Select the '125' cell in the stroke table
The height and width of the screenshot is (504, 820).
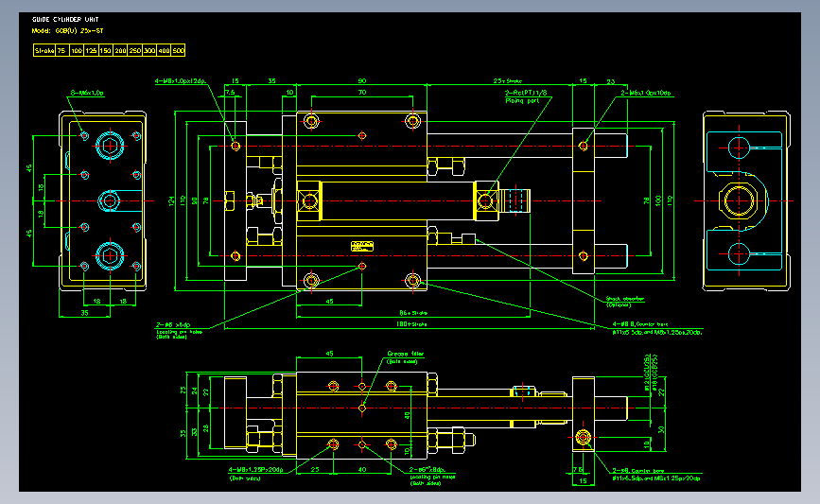[91, 51]
